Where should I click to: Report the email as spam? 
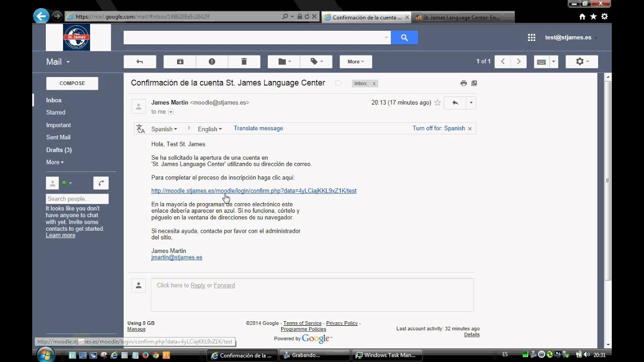(x=212, y=61)
